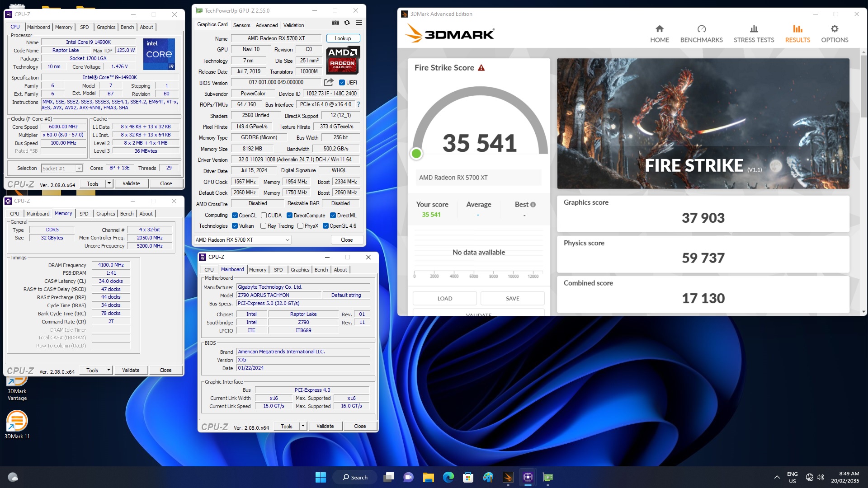Open the Results section in 3DMark
The height and width of the screenshot is (488, 868).
(797, 34)
